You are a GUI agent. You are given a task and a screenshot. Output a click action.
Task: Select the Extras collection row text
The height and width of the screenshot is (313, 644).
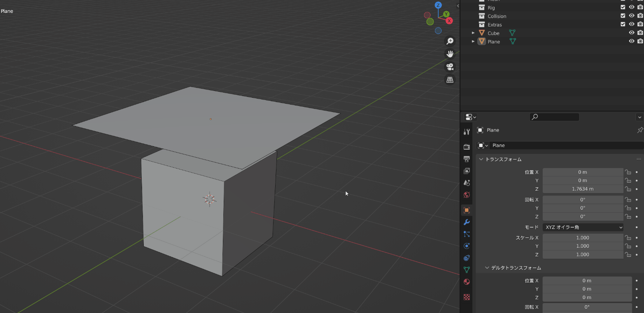(x=495, y=24)
